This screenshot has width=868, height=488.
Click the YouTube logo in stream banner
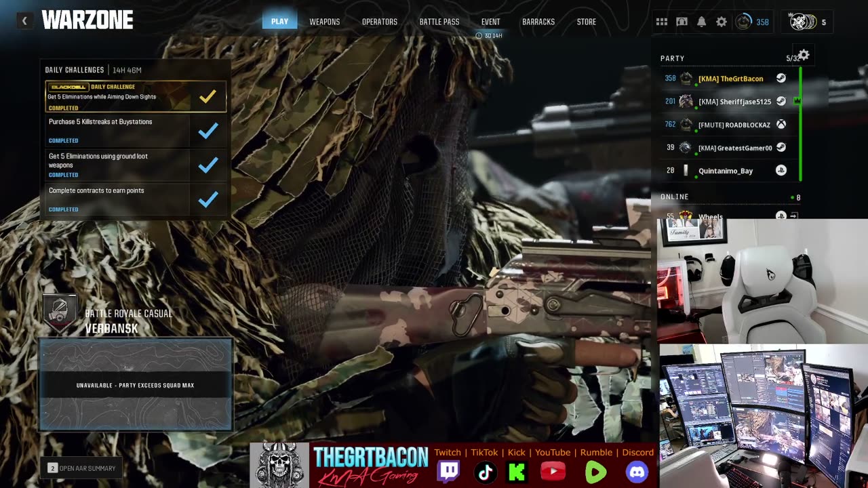pyautogui.click(x=553, y=472)
